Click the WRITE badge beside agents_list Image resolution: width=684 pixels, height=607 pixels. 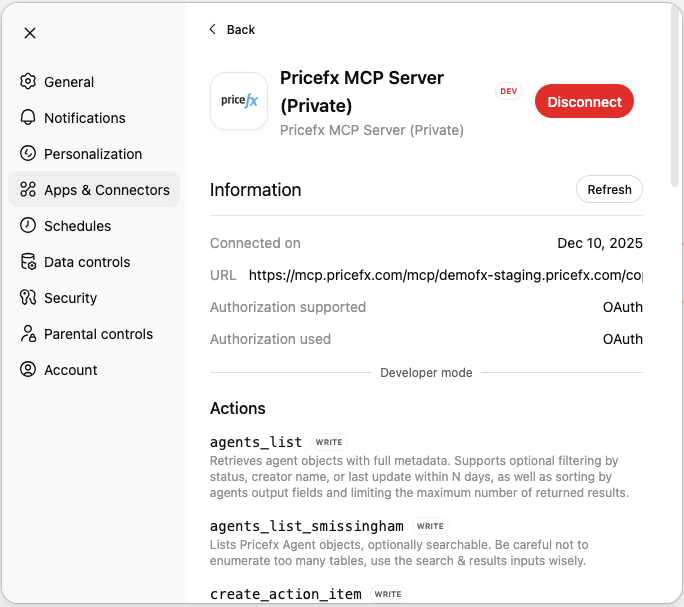pyautogui.click(x=329, y=442)
